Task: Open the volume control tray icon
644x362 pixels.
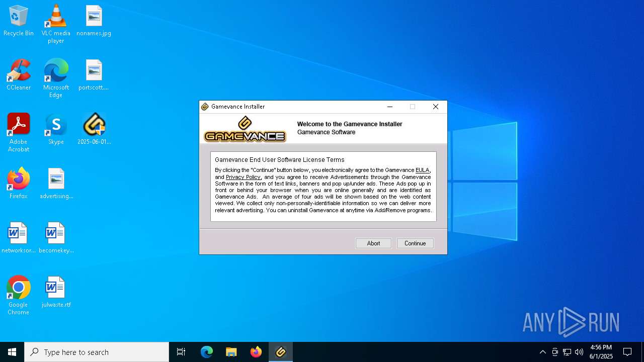Action: pyautogui.click(x=579, y=352)
